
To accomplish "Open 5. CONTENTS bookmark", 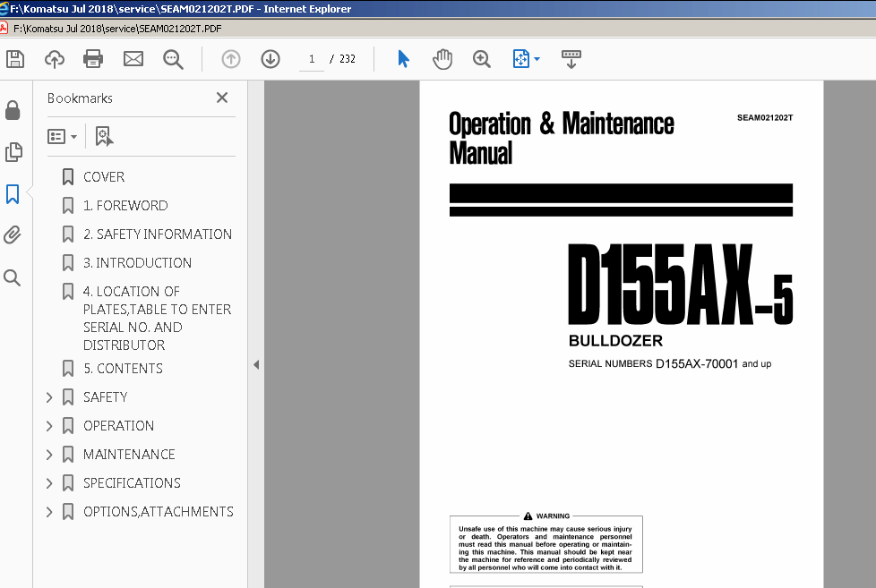I will point(123,369).
